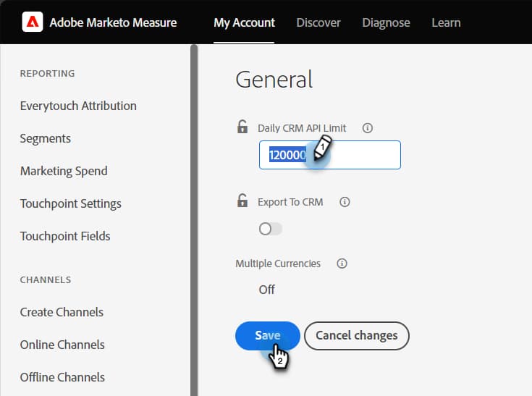This screenshot has width=532, height=396.
Task: Click the Save button
Action: [x=268, y=336]
